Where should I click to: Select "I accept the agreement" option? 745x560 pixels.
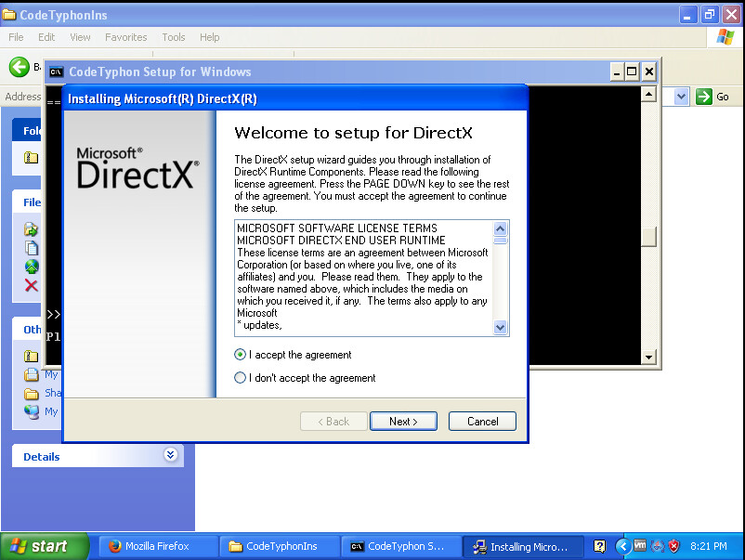click(x=241, y=355)
